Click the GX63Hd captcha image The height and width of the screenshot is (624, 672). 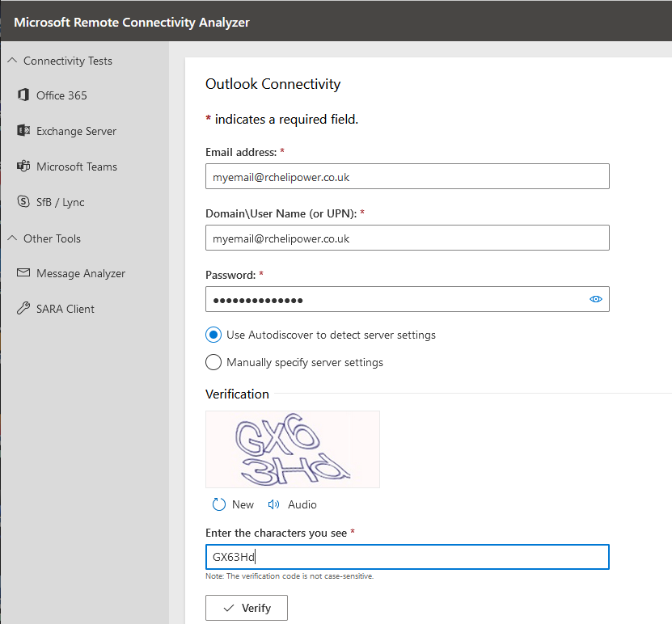pos(293,449)
